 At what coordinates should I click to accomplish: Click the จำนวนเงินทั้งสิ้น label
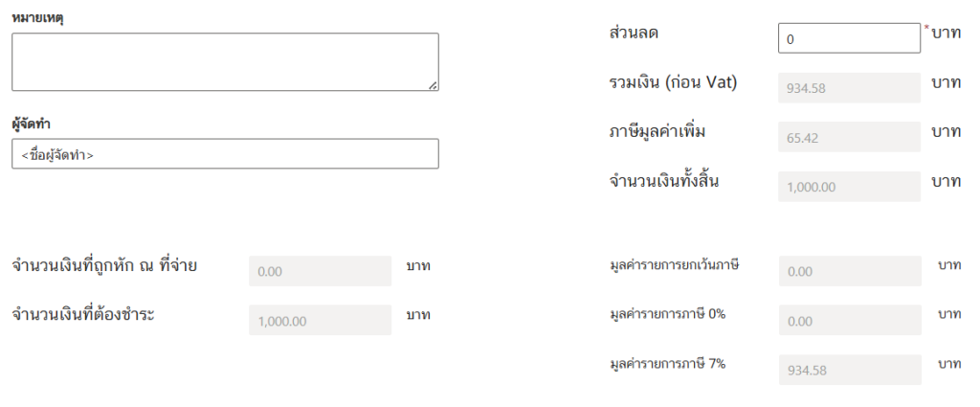pyautogui.click(x=664, y=181)
